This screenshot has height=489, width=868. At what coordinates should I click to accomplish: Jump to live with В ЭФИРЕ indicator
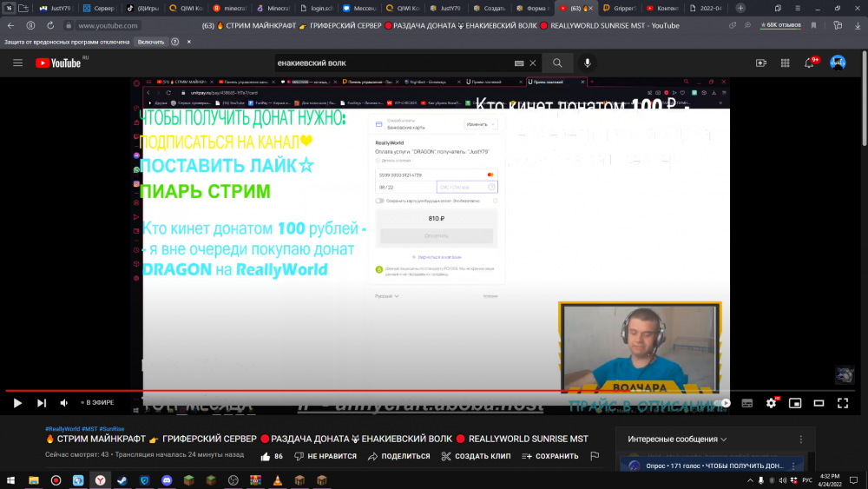[x=97, y=403]
